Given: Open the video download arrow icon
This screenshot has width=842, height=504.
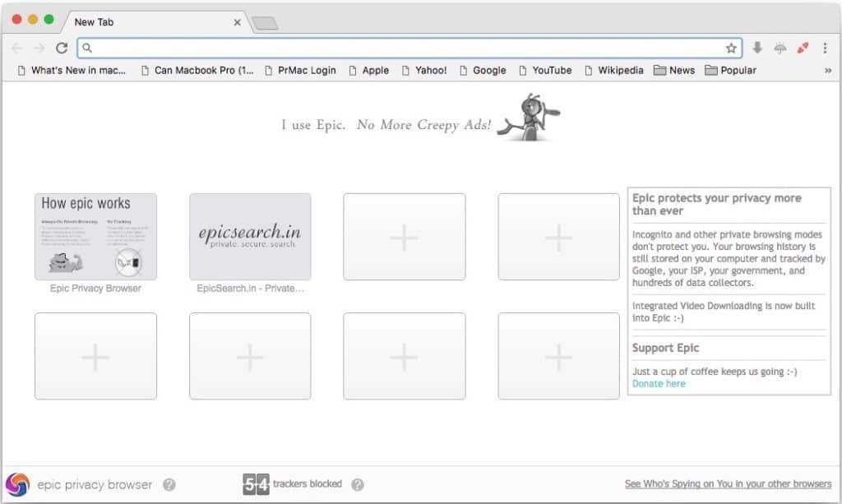Looking at the screenshot, I should click(x=757, y=48).
